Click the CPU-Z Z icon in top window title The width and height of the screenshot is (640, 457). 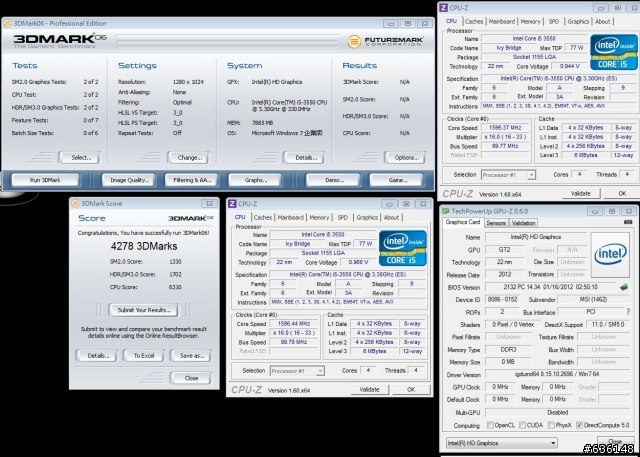(x=443, y=8)
